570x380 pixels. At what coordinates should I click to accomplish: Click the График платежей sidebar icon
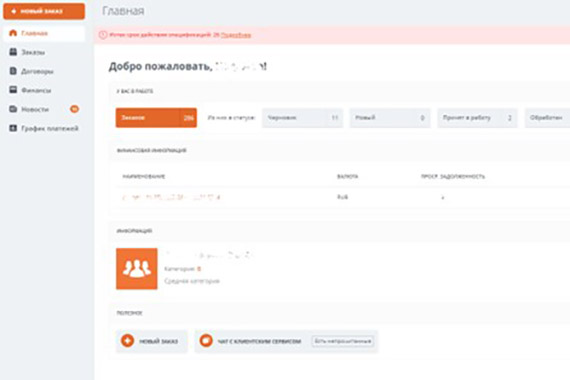(x=13, y=128)
